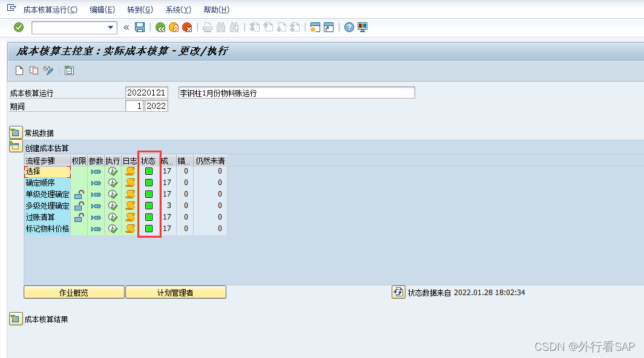
Task: Click the window menu icon at top-left
Action: (11, 8)
